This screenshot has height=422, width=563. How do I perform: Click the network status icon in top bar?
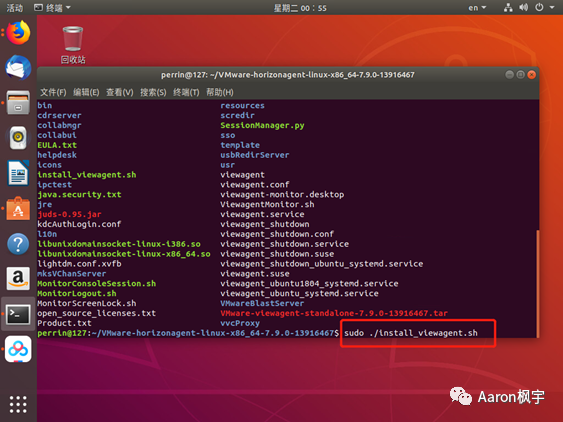(x=508, y=8)
